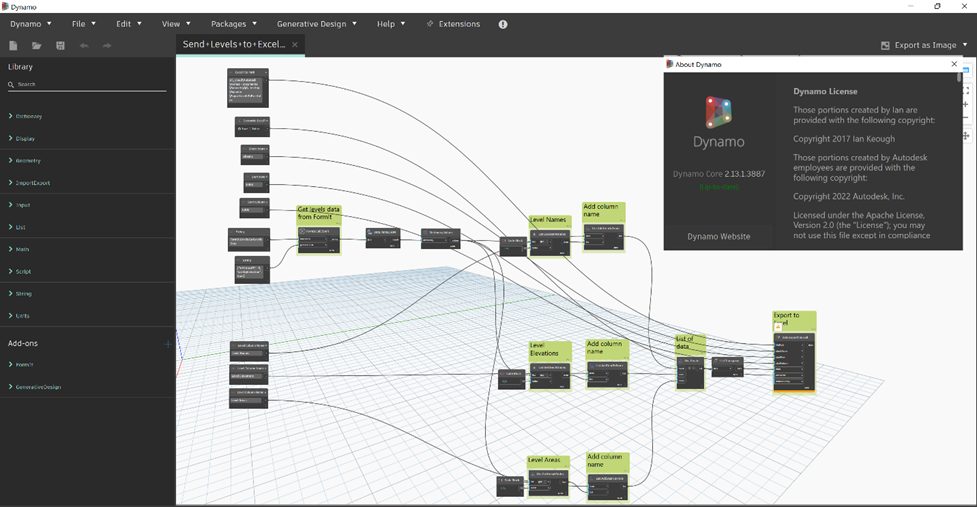Viewport: 977px width, 507px height.
Task: Click the info alert icon after Extensions
Action: tap(502, 24)
